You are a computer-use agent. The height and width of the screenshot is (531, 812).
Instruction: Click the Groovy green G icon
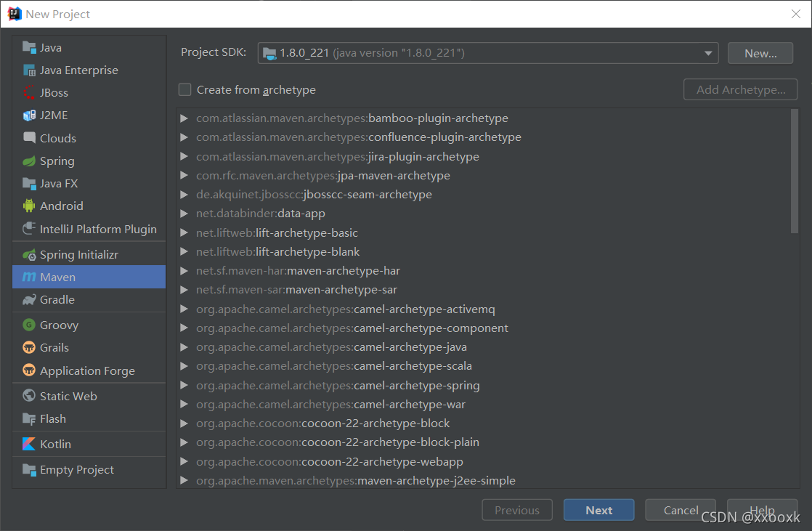click(x=29, y=325)
